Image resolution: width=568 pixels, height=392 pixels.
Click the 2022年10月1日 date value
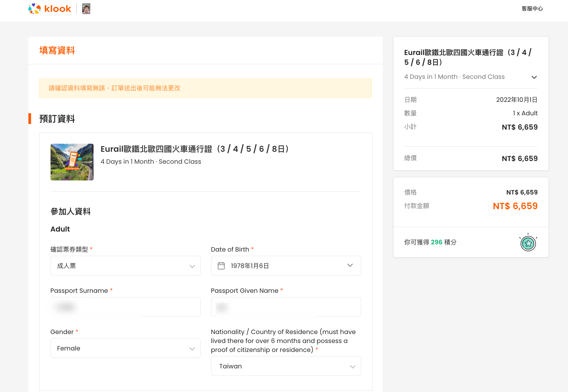tap(517, 100)
